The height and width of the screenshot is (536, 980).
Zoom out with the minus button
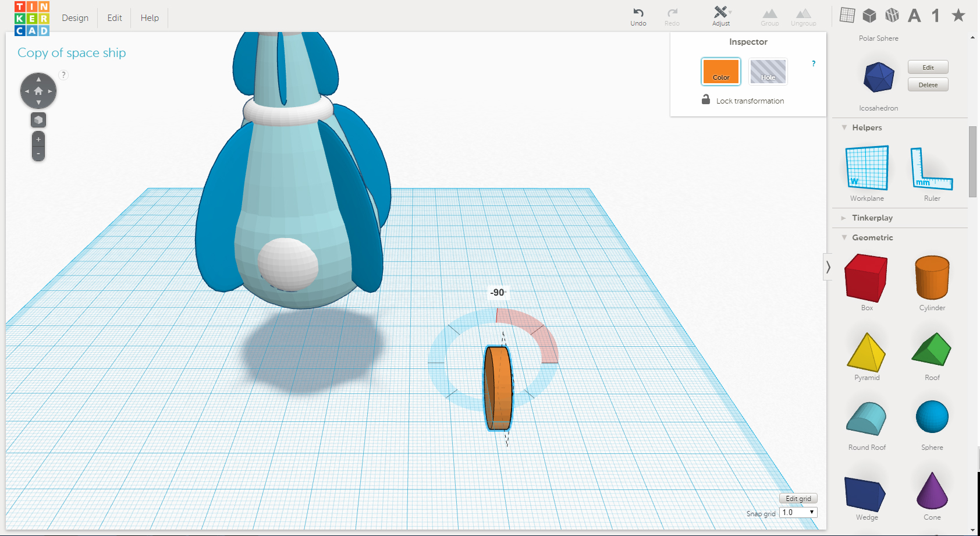tap(38, 154)
